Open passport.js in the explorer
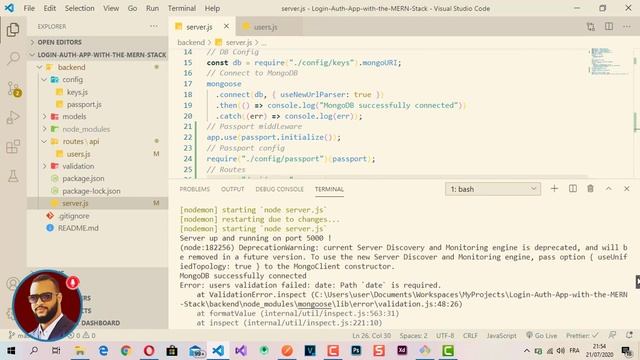 coord(98,104)
